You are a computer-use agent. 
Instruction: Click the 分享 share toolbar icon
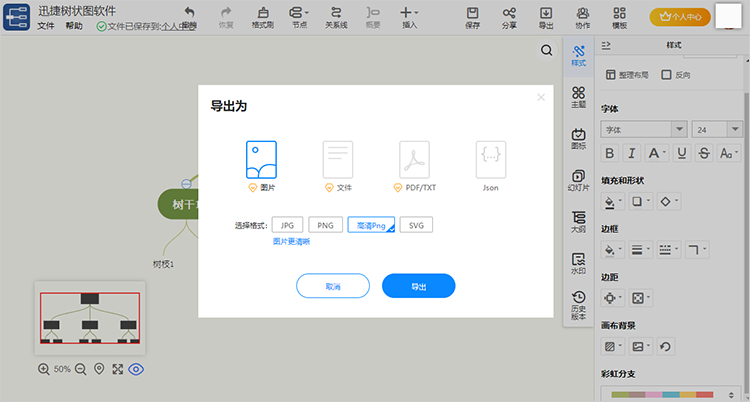tap(509, 17)
